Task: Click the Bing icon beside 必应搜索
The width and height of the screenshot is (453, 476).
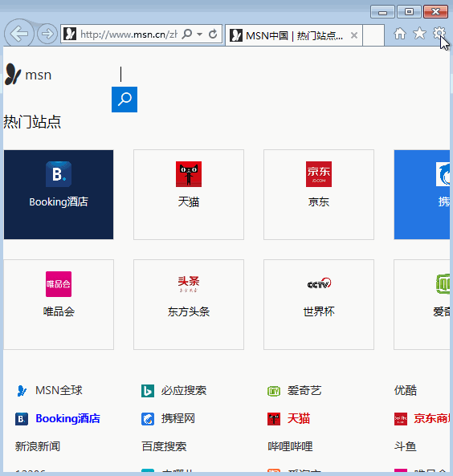Action: 148,391
